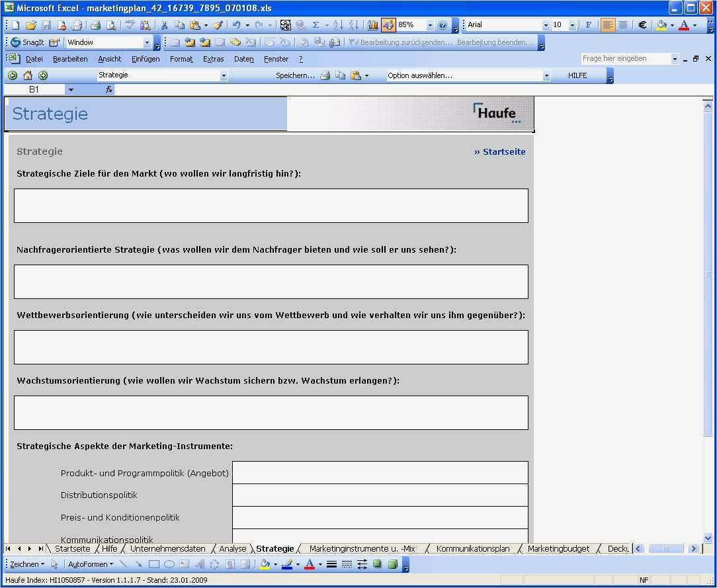
Task: Open the Startseite sheet tab
Action: 72,549
